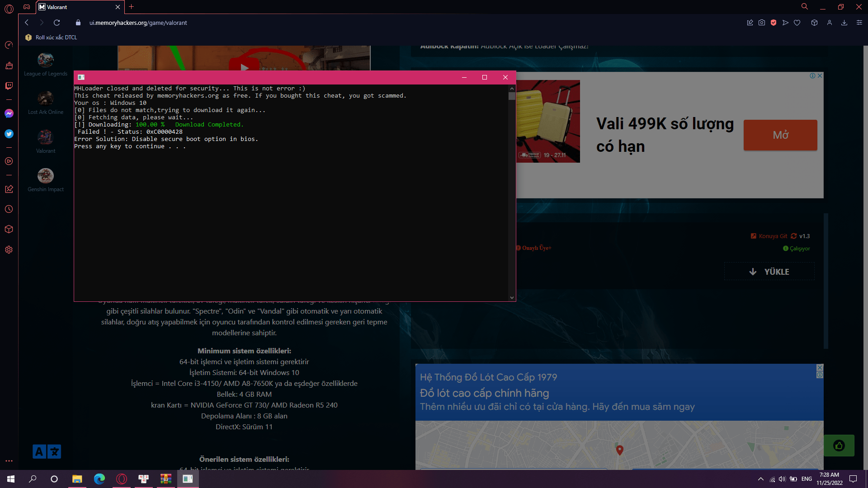
Task: Open File Explorer from taskbar
Action: pos(77,479)
